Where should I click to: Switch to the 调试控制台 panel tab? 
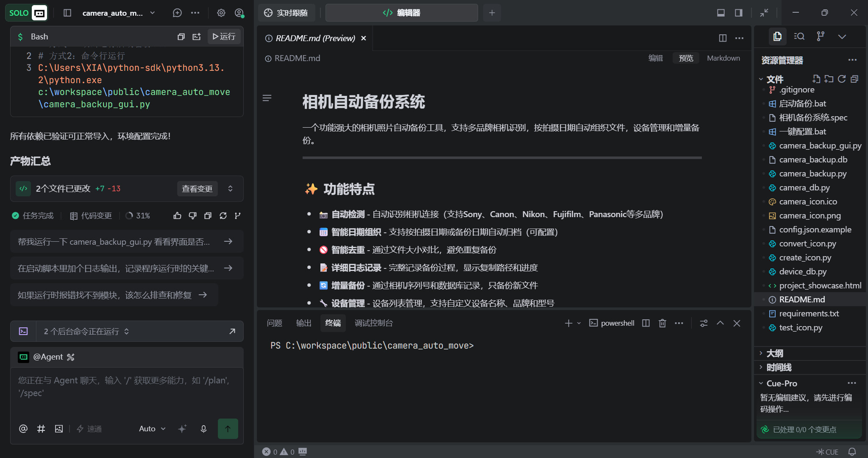[373, 323]
